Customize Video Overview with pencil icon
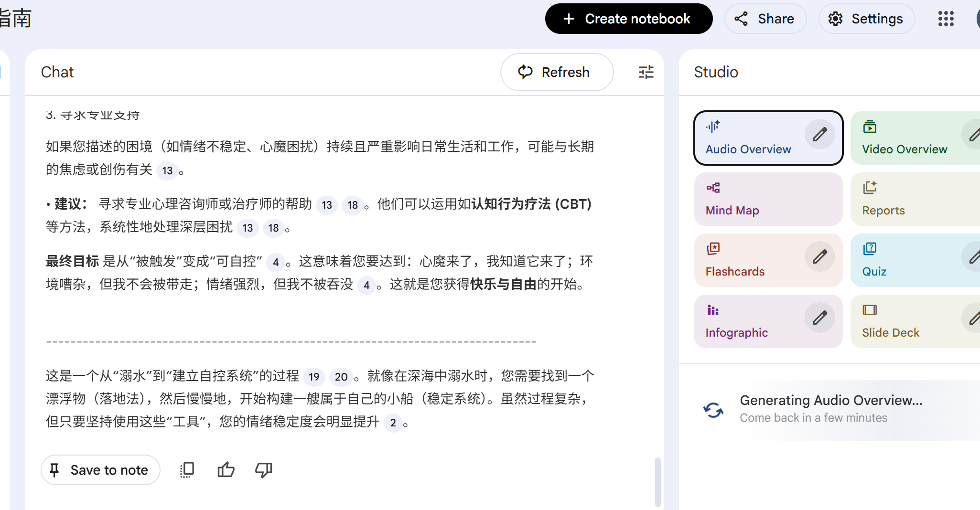The width and height of the screenshot is (980, 510). pos(973,134)
